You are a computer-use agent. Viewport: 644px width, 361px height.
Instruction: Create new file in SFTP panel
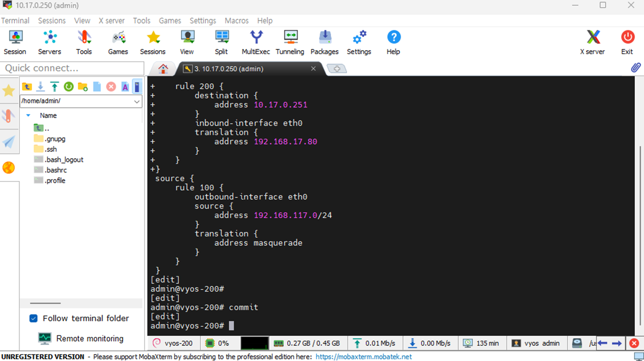pos(97,86)
